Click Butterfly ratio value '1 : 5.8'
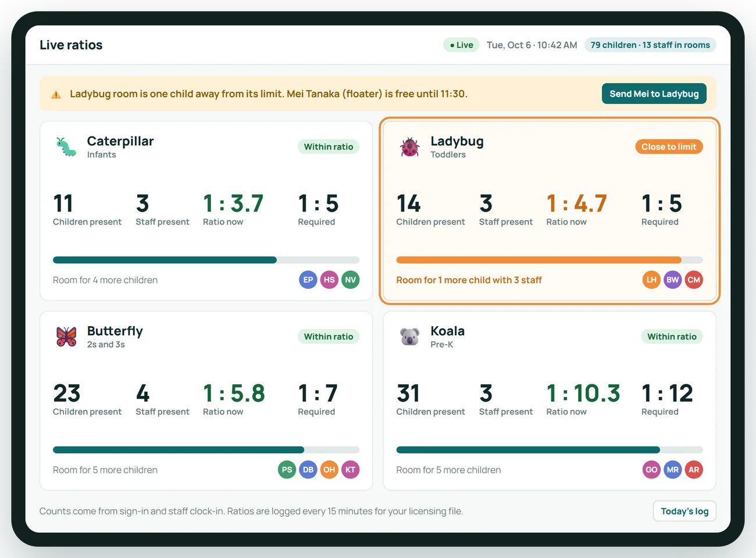The image size is (756, 558). click(234, 394)
